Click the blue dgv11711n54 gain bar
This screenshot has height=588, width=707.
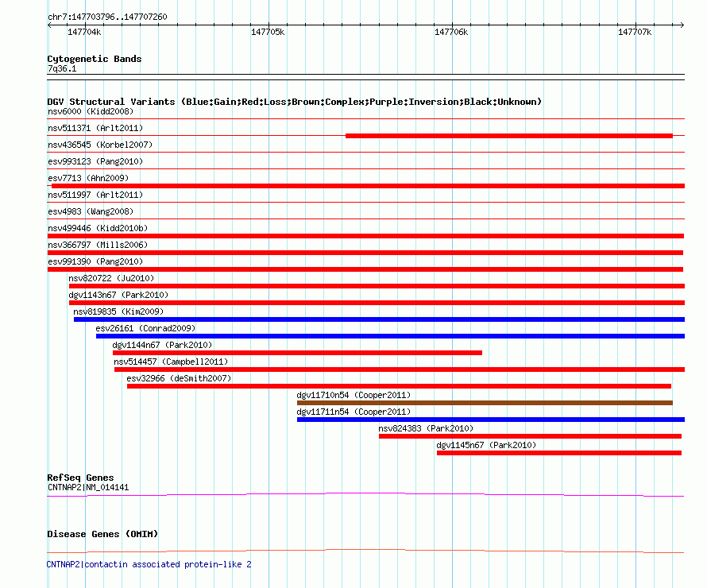[491, 420]
